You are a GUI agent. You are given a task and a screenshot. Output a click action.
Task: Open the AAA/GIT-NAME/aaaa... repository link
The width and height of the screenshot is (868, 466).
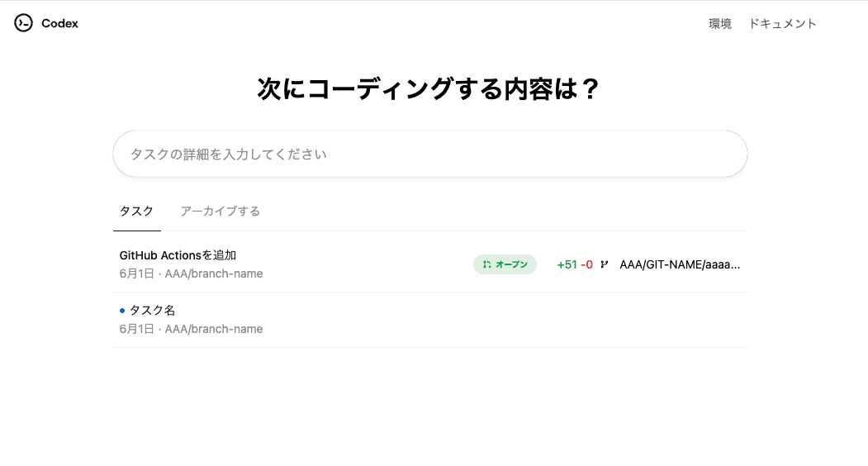pyautogui.click(x=680, y=264)
